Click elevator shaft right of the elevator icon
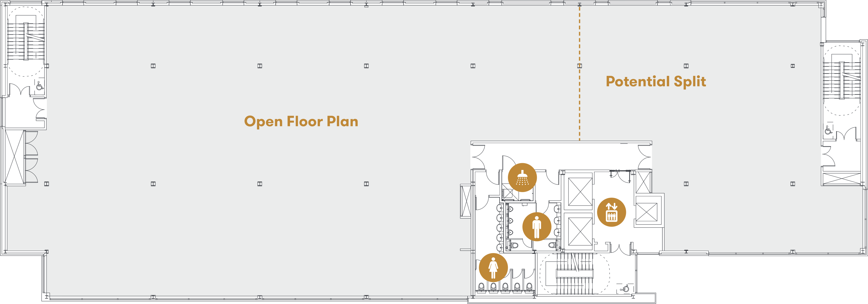 [x=646, y=212]
